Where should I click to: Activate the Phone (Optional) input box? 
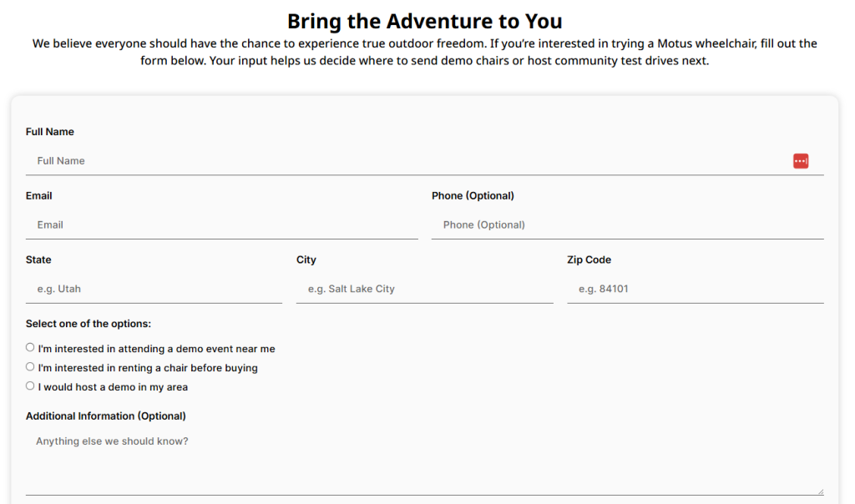(627, 225)
